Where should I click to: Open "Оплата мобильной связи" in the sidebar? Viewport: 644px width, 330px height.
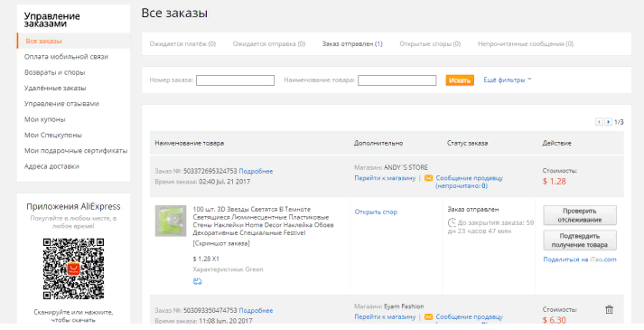click(x=66, y=57)
